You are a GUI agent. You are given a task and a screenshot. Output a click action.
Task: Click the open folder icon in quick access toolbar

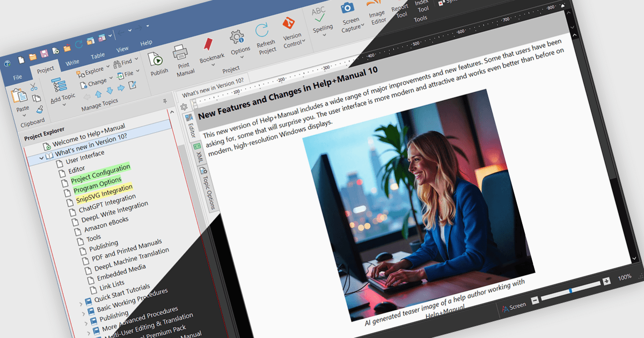(x=33, y=56)
